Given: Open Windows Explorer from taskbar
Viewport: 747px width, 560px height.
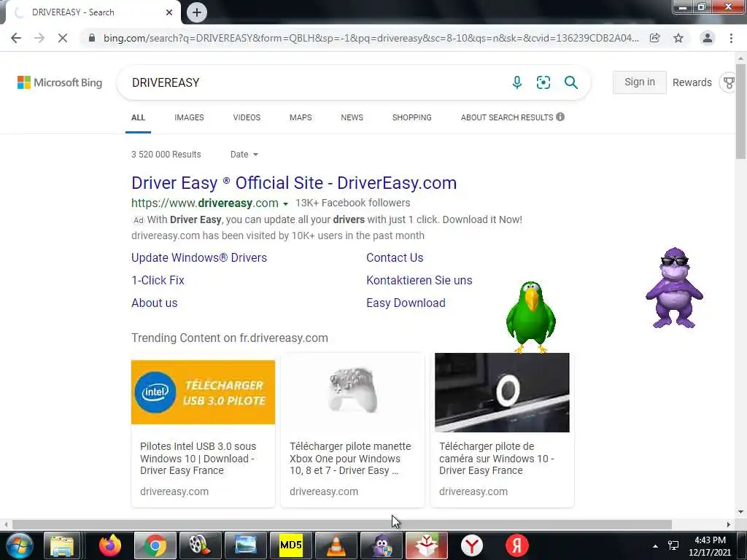Looking at the screenshot, I should click(x=62, y=545).
